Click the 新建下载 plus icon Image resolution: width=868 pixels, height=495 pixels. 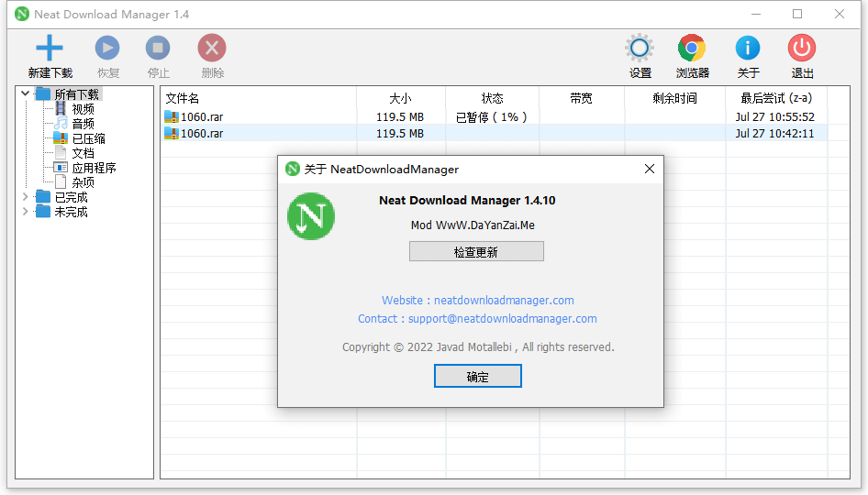(x=50, y=48)
